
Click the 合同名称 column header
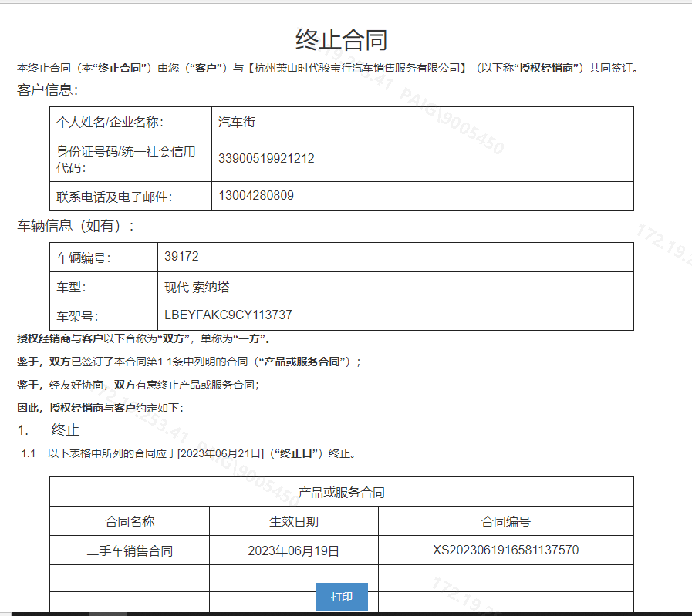pos(130,521)
